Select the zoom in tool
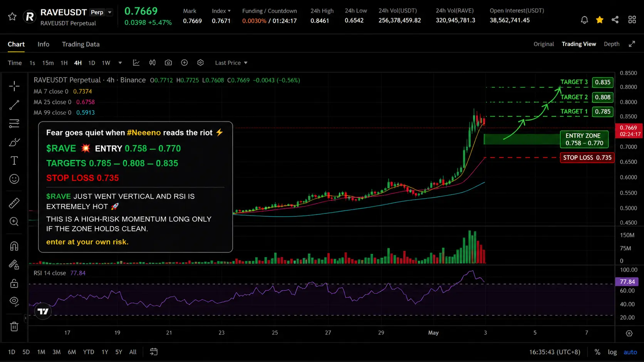 [x=14, y=222]
